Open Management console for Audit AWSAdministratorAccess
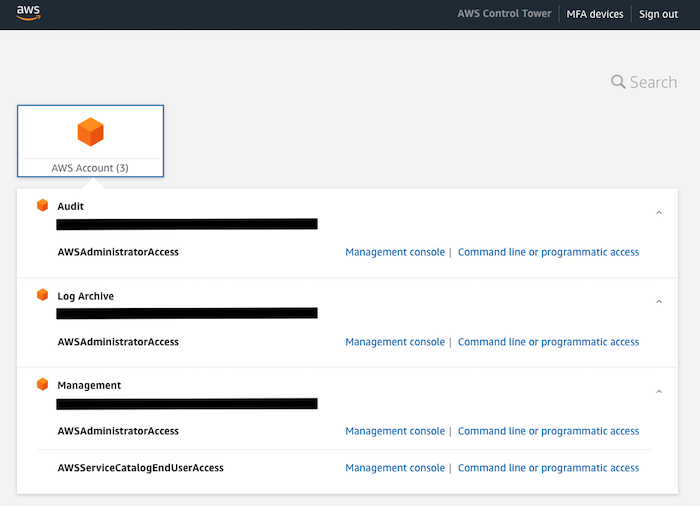The width and height of the screenshot is (700, 506). tap(395, 252)
